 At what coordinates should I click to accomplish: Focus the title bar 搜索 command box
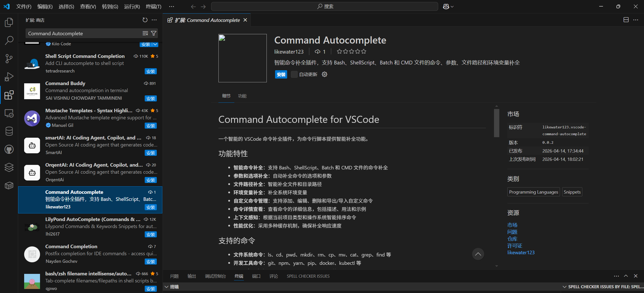325,7
